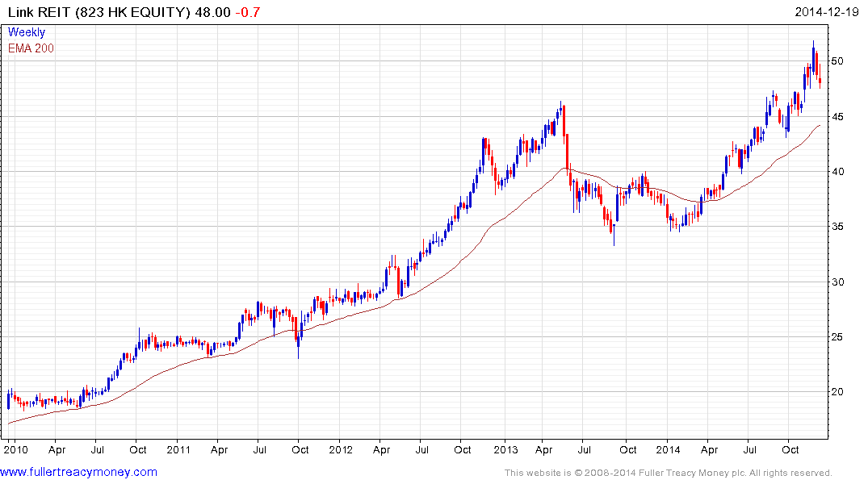
Task: Select the EMA 200 legend label
Action: (x=31, y=48)
